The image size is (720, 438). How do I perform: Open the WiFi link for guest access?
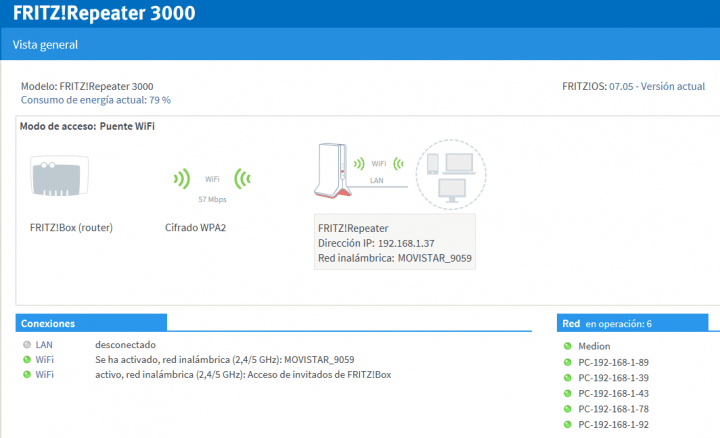(45, 375)
